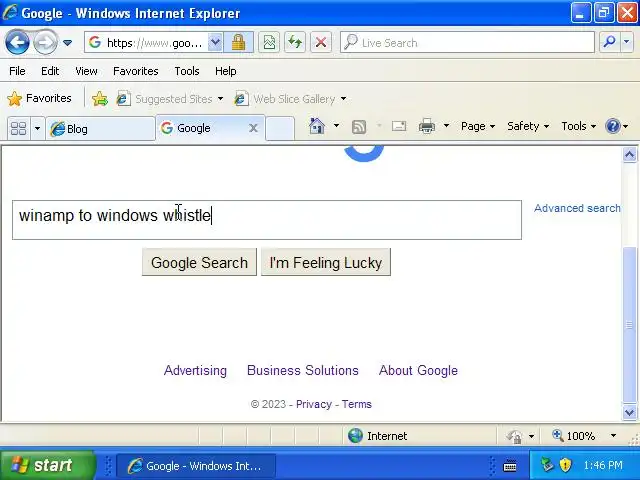This screenshot has height=480, width=640.
Task: Click the scrollbar up arrow
Action: point(629,155)
